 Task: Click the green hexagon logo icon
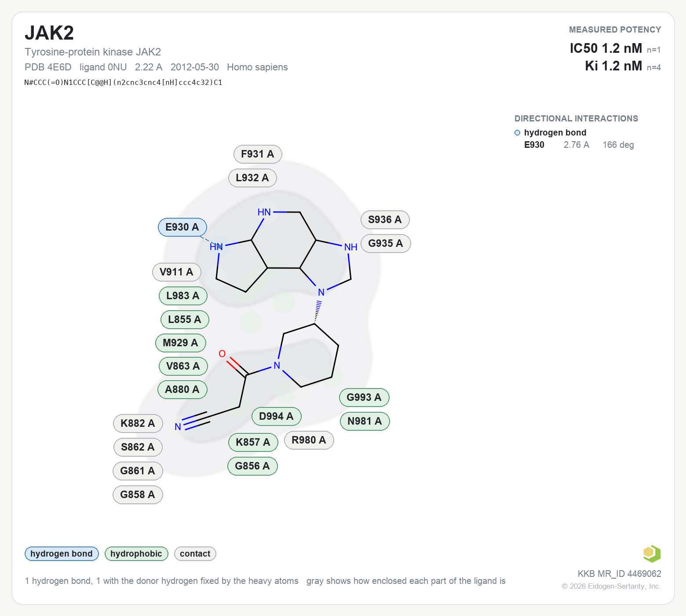(x=652, y=554)
